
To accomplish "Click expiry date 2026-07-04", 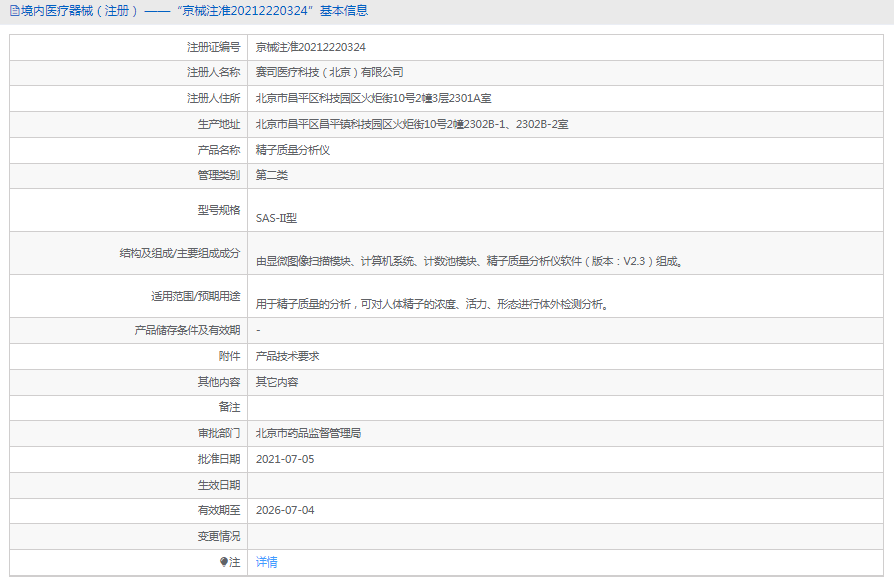I will pos(285,510).
